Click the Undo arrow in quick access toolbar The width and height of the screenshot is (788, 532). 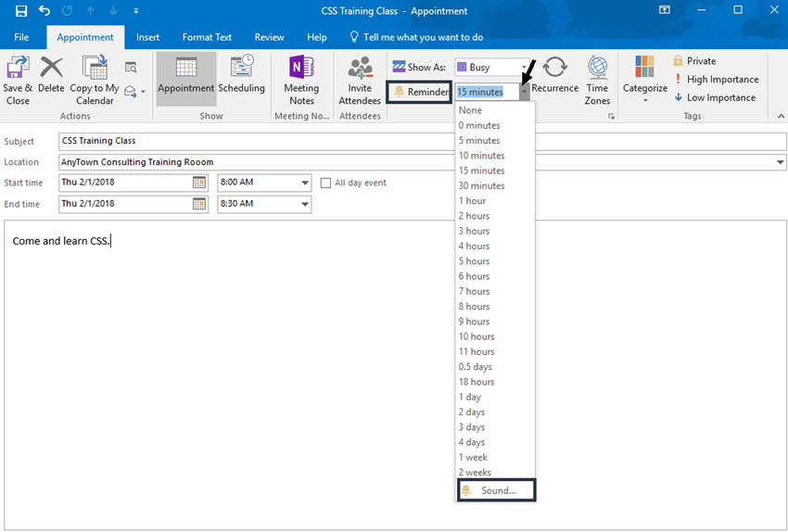(44, 10)
